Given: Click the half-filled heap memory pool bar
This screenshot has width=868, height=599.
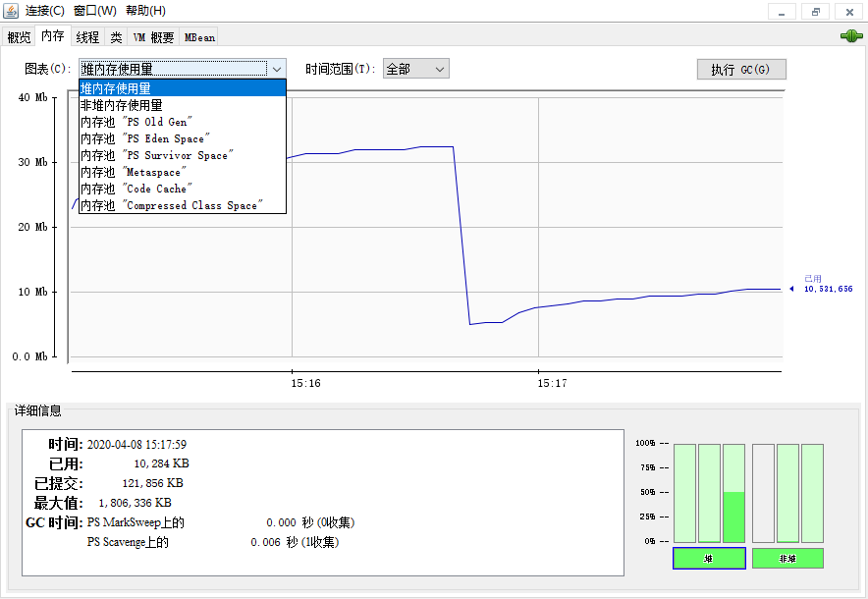Looking at the screenshot, I should pos(733,493).
